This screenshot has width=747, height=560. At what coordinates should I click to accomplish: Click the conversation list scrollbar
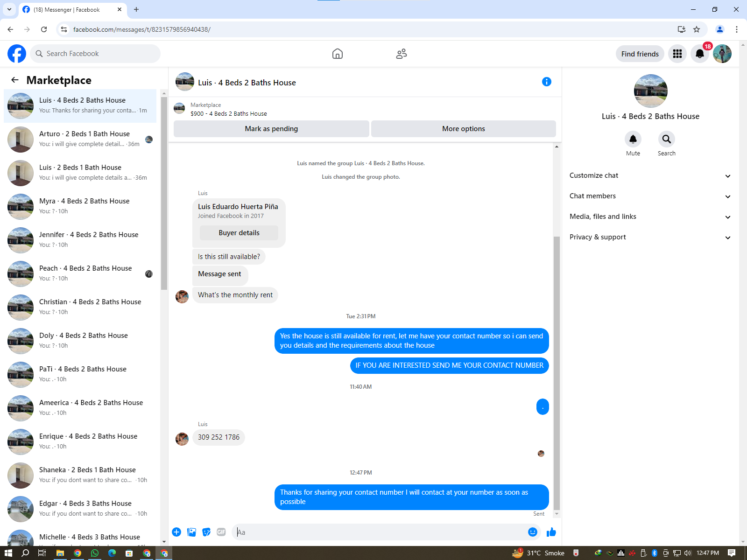(x=164, y=193)
